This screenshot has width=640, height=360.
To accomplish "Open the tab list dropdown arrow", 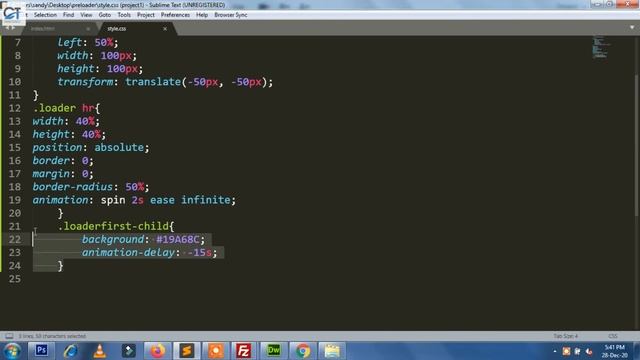I will click(x=632, y=28).
